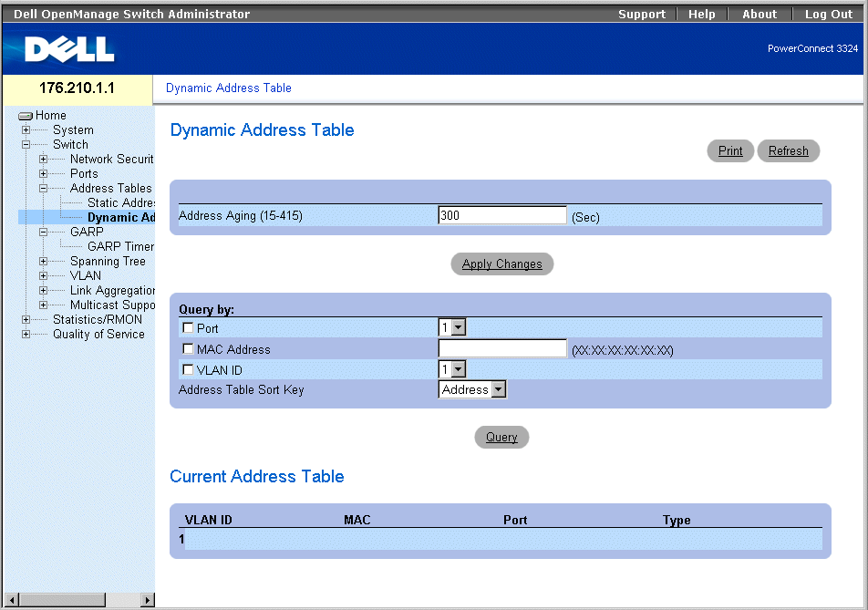Open the About menu link
The image size is (868, 610).
(x=759, y=15)
